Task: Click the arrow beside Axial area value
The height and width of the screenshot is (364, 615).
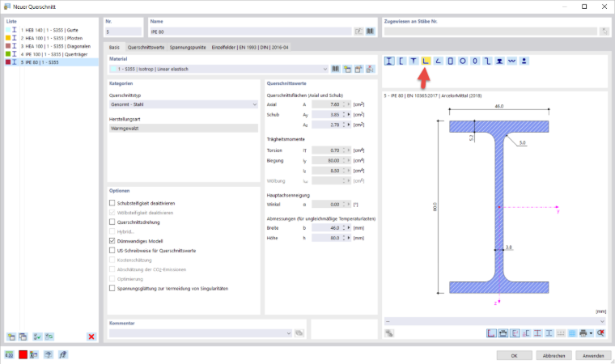Action: 349,104
